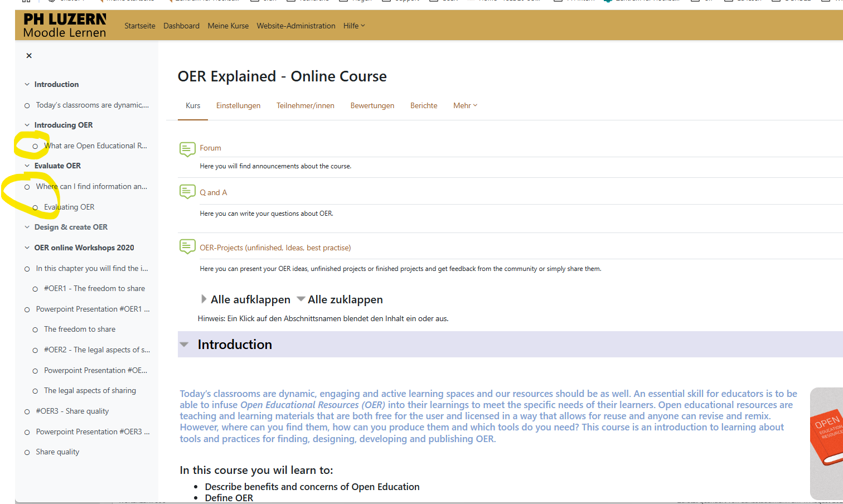
Task: Collapse the Evaluate OER sidebar section
Action: (27, 166)
